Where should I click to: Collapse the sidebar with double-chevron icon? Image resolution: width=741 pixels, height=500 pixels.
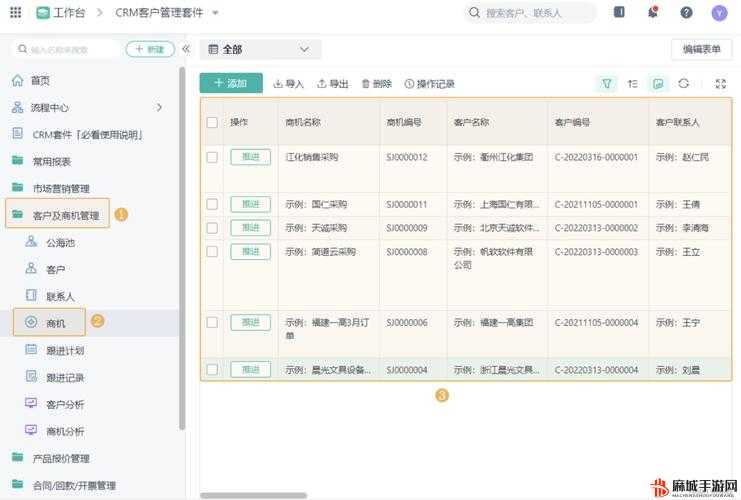186,49
